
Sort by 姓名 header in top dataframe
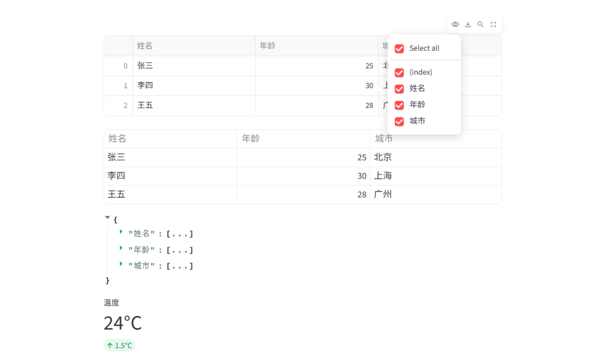click(194, 46)
